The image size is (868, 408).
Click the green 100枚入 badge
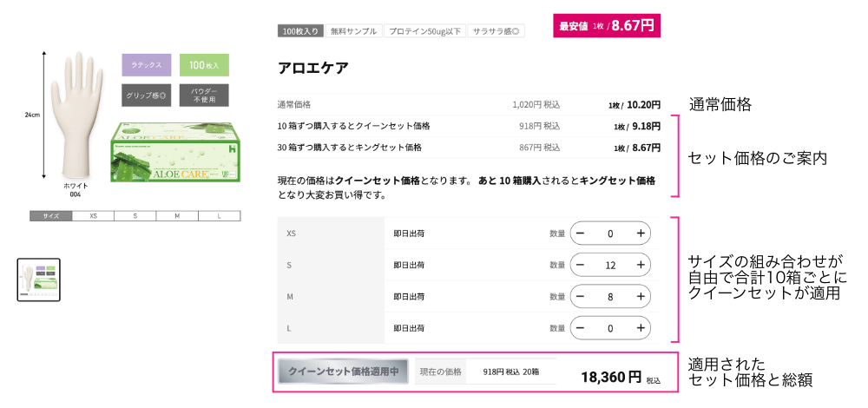[x=204, y=65]
